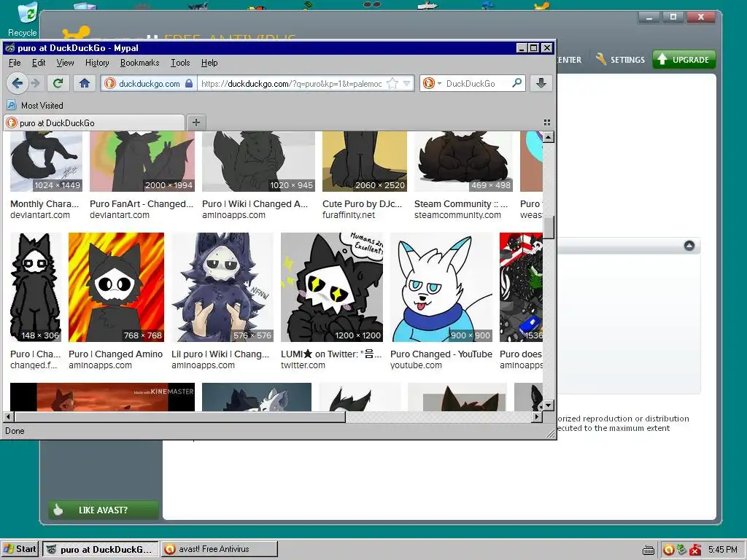747x560 pixels.
Task: Bookmark this page with the star icon
Action: pyautogui.click(x=392, y=83)
